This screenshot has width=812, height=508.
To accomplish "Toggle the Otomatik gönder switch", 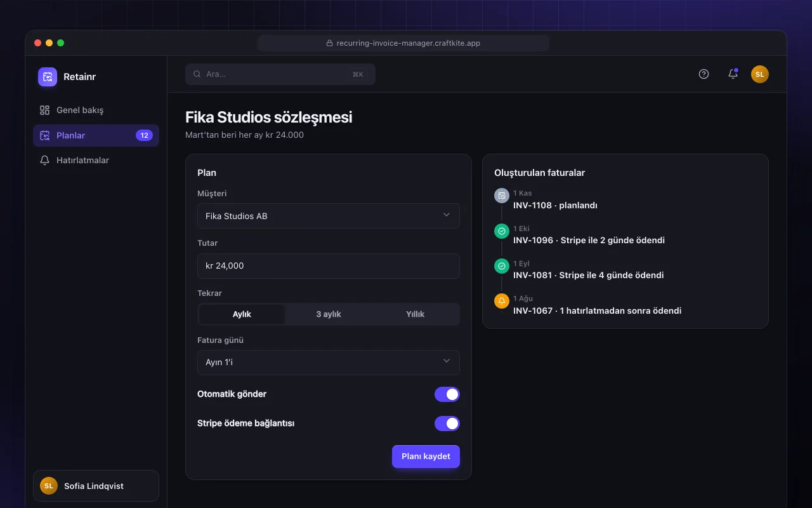I will pos(447,394).
